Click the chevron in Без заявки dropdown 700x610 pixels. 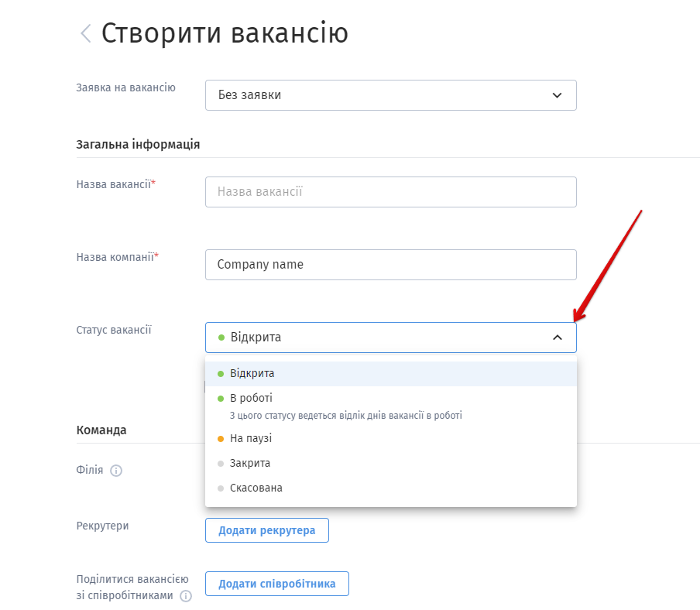point(557,95)
